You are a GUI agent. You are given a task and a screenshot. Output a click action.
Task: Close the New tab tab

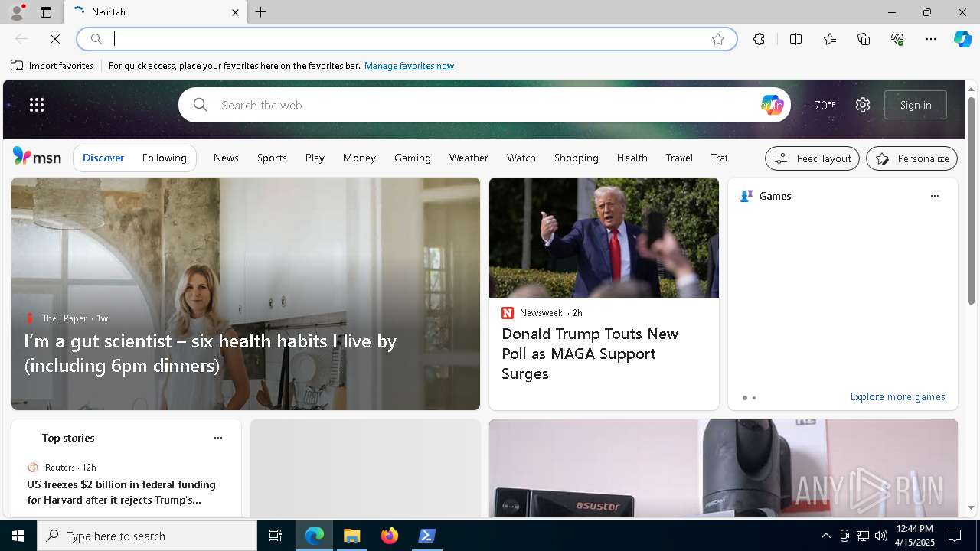[235, 12]
